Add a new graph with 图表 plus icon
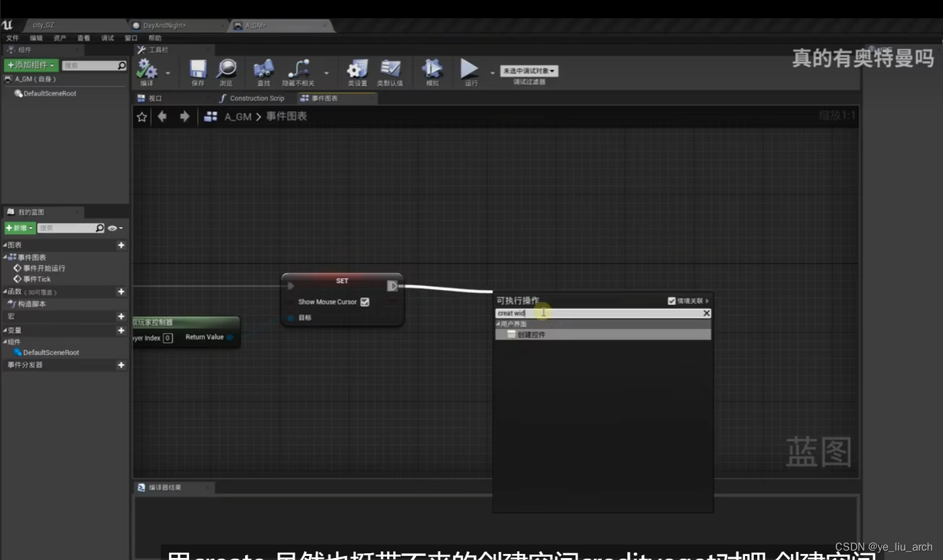Image resolution: width=943 pixels, height=560 pixels. 121,245
